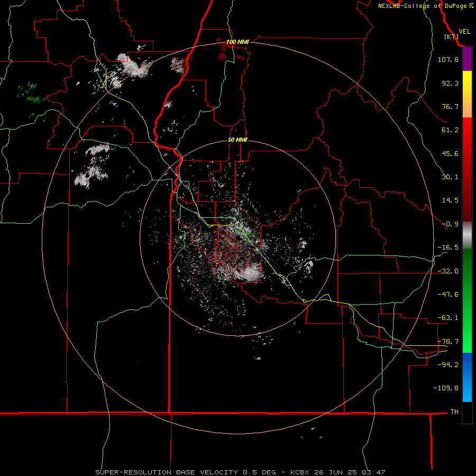Viewport: 476px width, 476px height.
Task: Pick the yellow segment of the color bar
Action: [467, 84]
